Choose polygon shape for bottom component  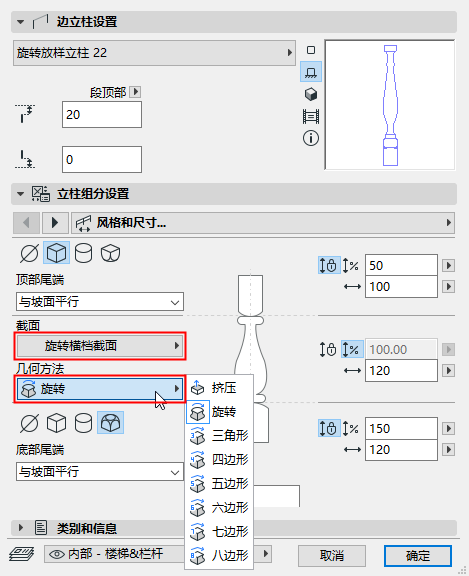click(x=111, y=423)
